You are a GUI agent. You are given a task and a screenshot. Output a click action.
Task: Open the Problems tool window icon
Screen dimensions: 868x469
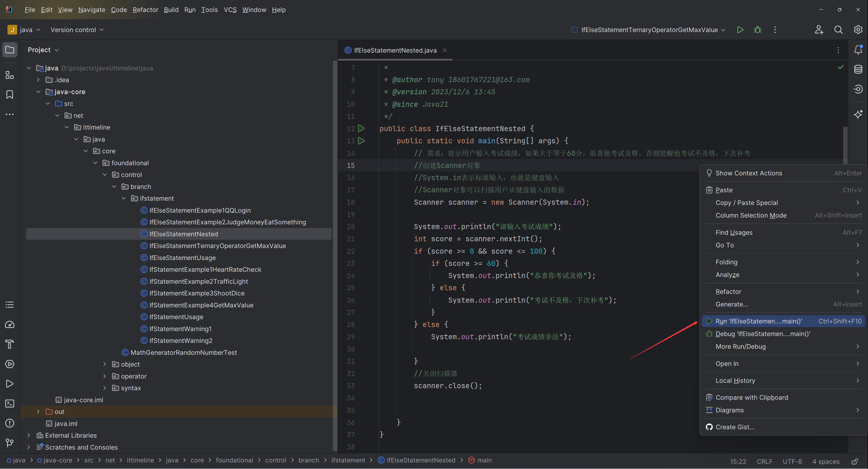10,423
